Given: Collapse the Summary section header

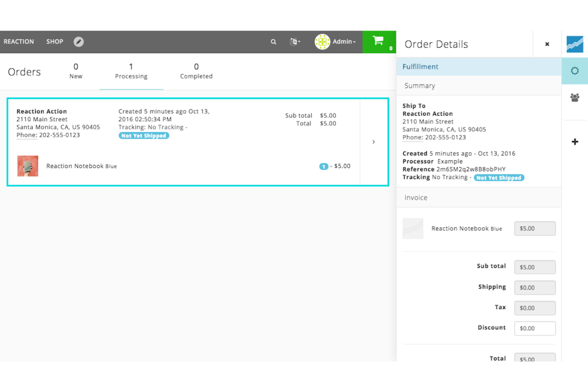Looking at the screenshot, I should 479,86.
